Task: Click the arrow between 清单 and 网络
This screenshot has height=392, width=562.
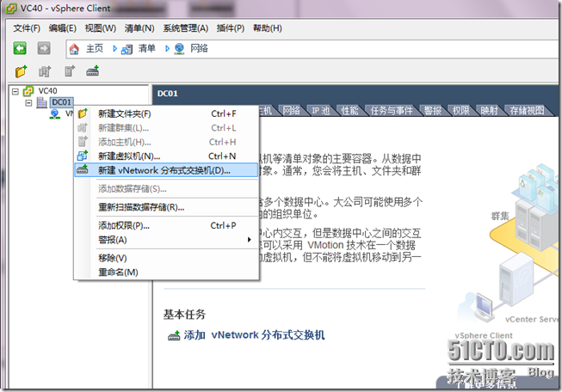Action: point(167,48)
